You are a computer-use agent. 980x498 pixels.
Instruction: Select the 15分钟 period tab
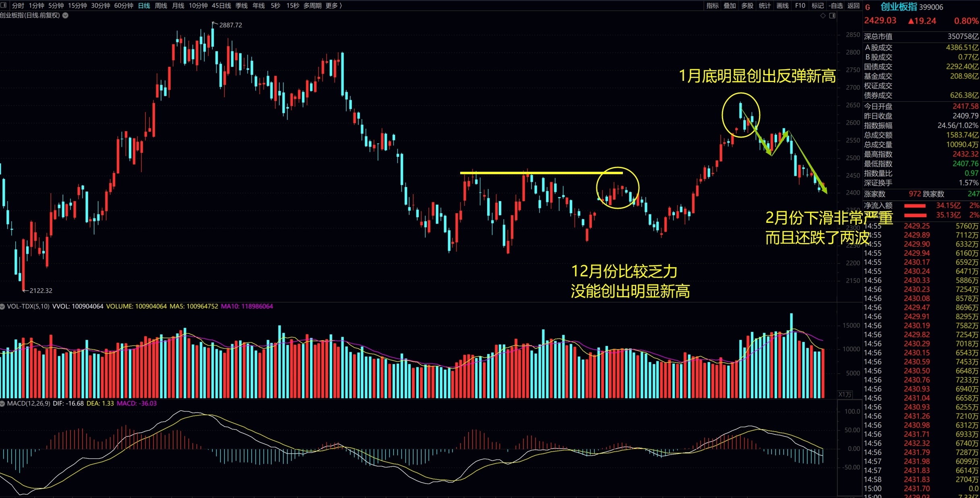(77, 6)
